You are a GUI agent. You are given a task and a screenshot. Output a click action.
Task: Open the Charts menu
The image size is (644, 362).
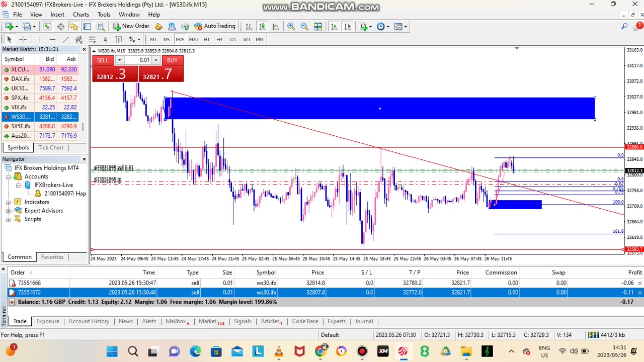(x=80, y=15)
